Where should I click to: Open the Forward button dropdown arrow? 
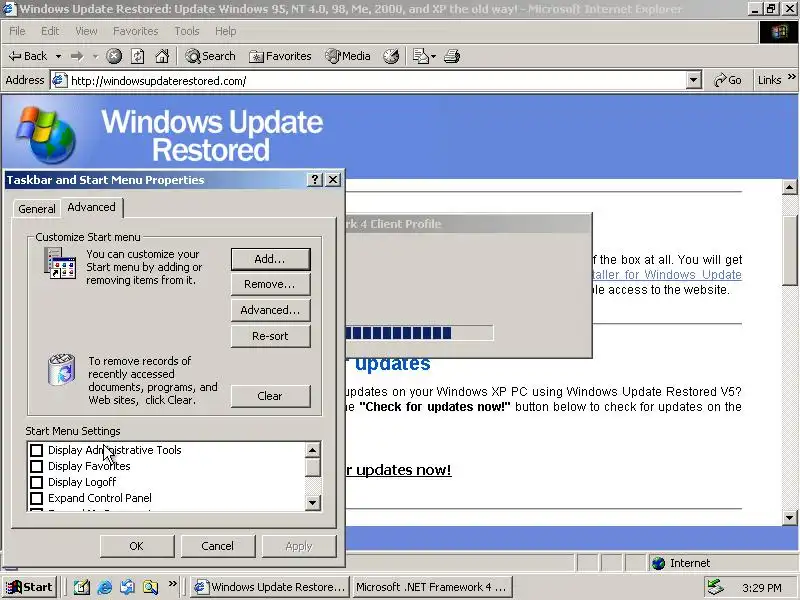(95, 56)
